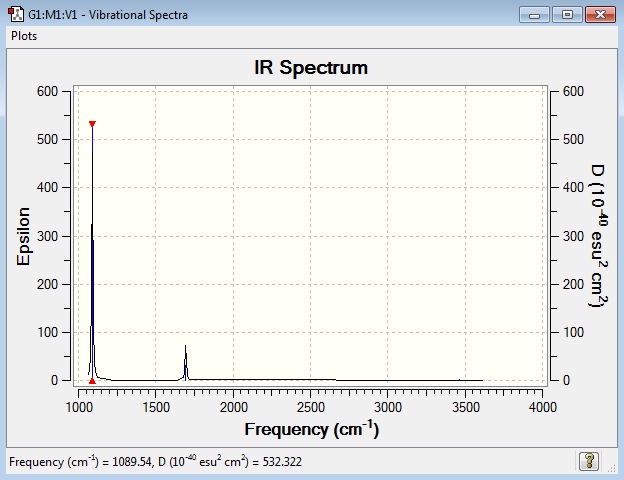Close the Vibrational Spectra window
The image size is (624, 480).
tap(600, 15)
